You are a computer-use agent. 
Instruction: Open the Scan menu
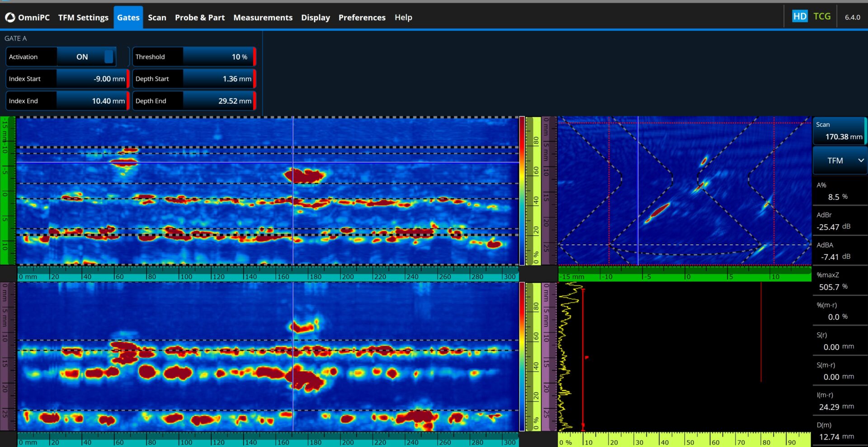(157, 18)
